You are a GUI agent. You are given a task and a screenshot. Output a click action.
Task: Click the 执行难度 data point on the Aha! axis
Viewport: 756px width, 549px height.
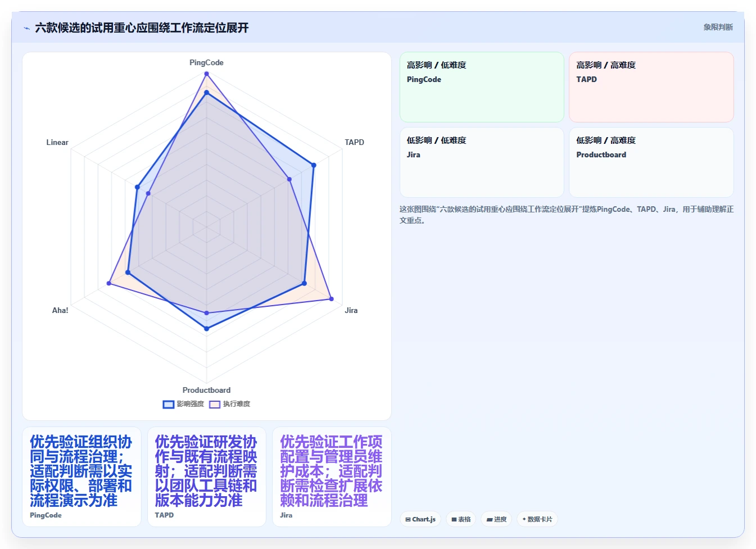pyautogui.click(x=109, y=283)
